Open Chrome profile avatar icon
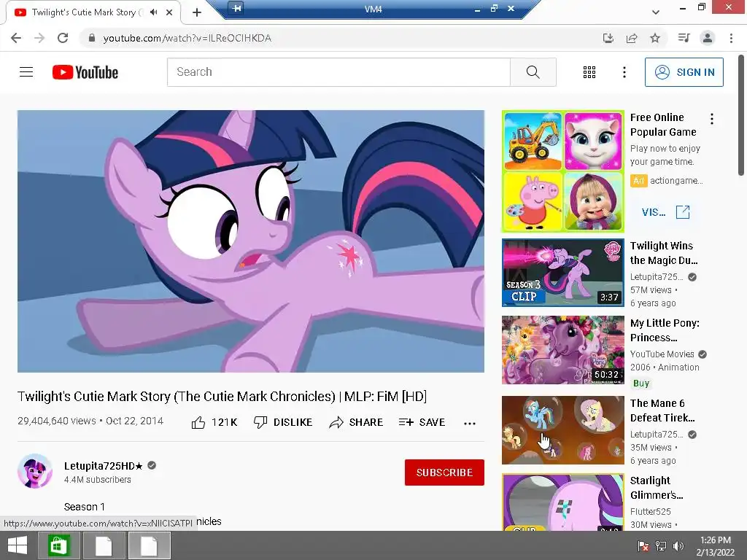Viewport: 747px width, 560px height. 708,38
